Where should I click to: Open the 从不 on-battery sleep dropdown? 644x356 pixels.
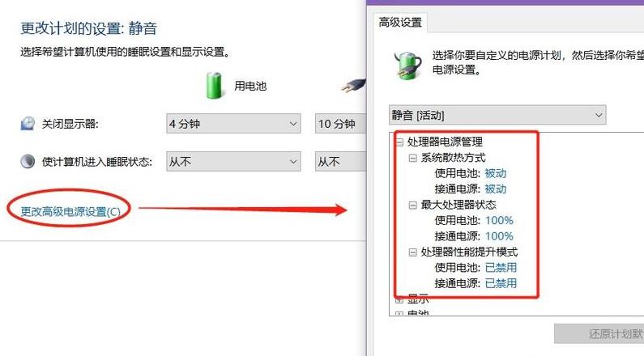tap(233, 162)
